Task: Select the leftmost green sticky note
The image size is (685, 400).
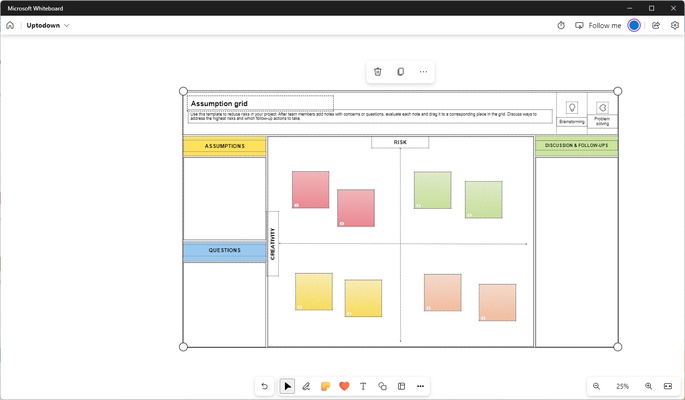Action: [x=432, y=190]
